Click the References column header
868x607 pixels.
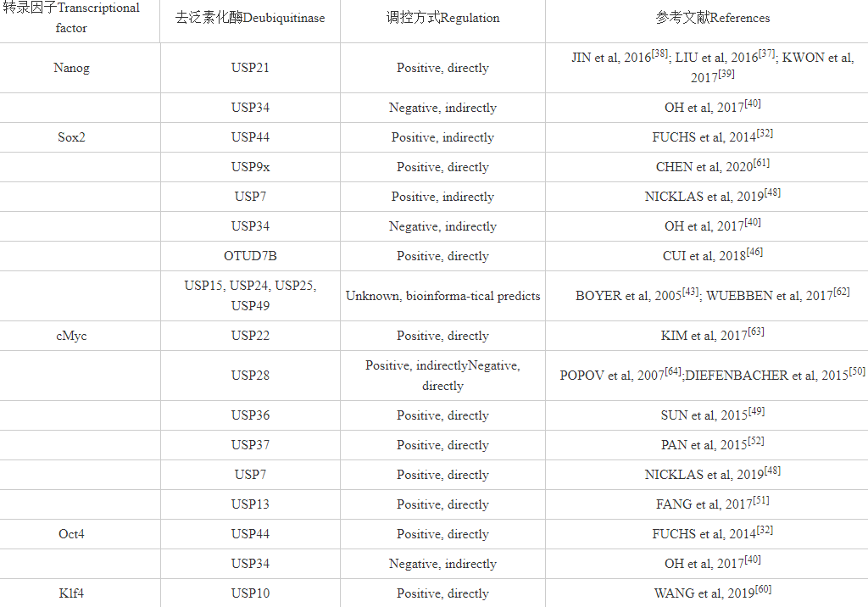[x=712, y=18]
